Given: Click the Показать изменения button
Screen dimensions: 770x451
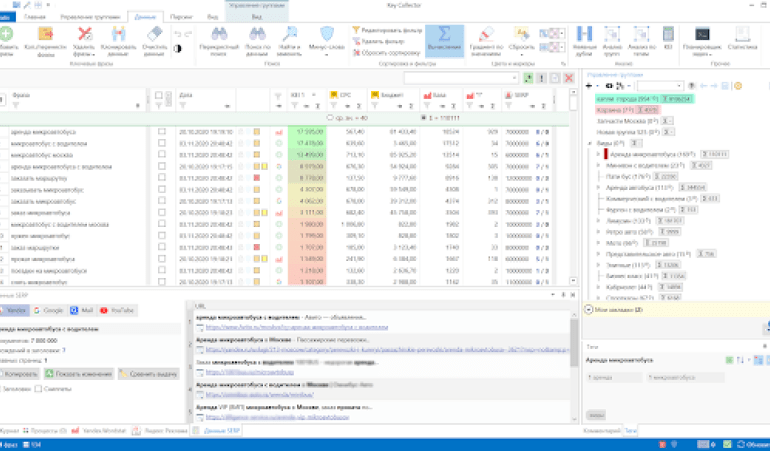Looking at the screenshot, I should [x=79, y=374].
